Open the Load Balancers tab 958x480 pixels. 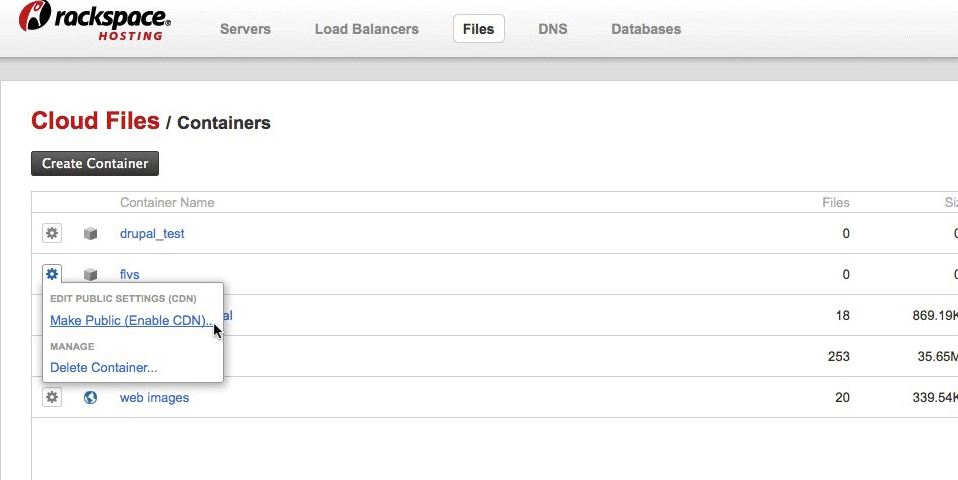pyautogui.click(x=367, y=29)
